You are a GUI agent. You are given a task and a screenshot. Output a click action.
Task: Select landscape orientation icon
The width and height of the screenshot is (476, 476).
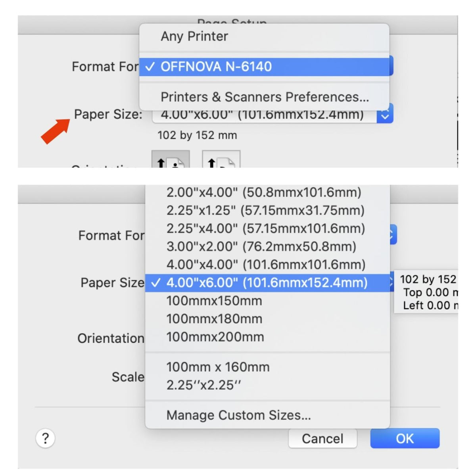221,160
